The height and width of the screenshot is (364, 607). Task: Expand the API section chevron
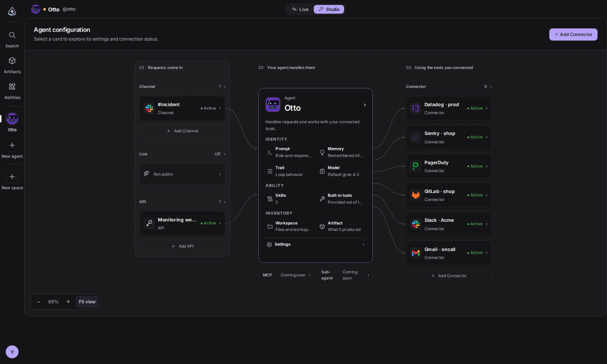(225, 202)
